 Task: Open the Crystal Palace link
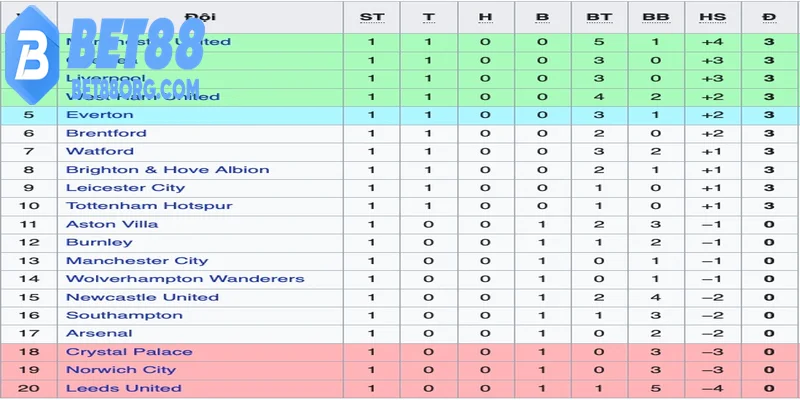(x=129, y=352)
